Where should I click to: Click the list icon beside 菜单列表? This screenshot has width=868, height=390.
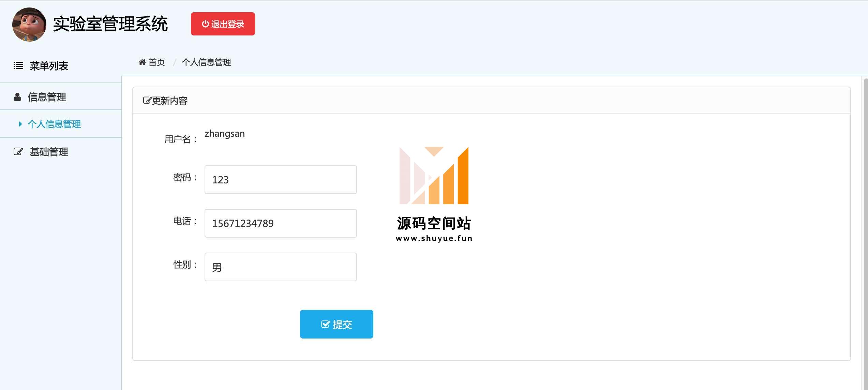click(x=18, y=65)
